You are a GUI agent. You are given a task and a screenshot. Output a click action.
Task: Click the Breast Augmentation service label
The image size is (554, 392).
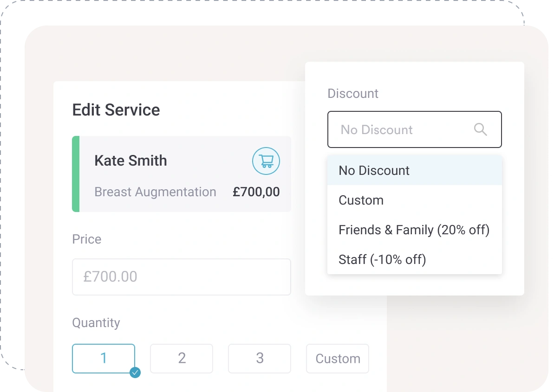(x=155, y=192)
